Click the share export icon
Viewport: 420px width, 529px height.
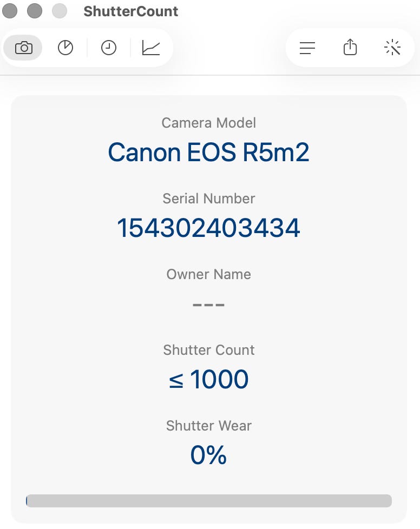tap(350, 48)
